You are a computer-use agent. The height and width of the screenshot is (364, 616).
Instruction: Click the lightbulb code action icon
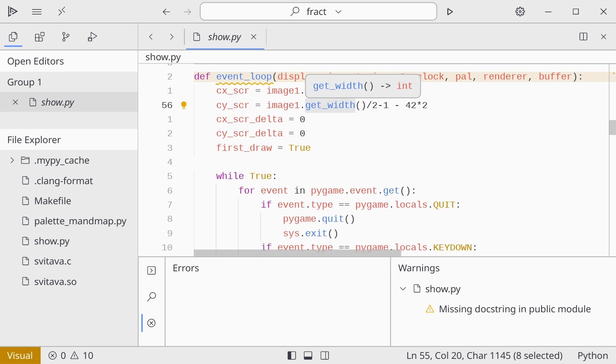[184, 105]
